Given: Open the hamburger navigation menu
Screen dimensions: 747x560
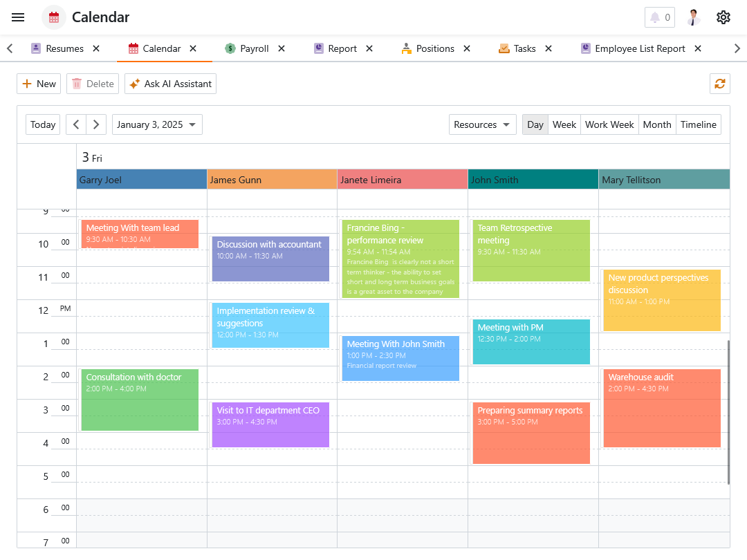Looking at the screenshot, I should [18, 17].
